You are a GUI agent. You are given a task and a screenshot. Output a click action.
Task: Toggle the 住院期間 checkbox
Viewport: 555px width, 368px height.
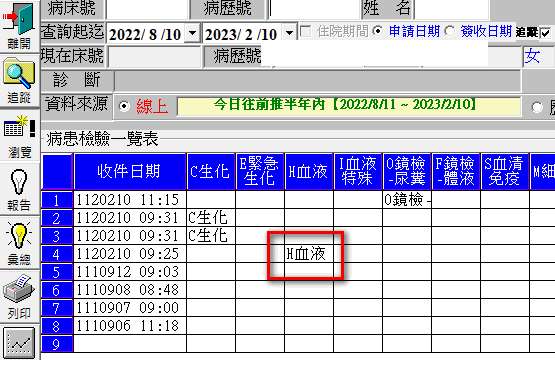[x=305, y=31]
